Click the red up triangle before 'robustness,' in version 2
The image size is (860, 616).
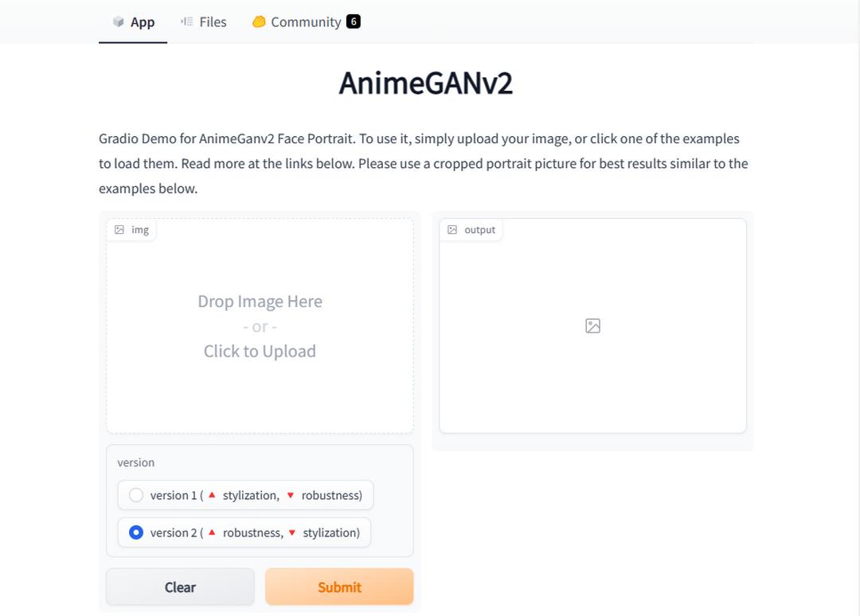coord(212,532)
